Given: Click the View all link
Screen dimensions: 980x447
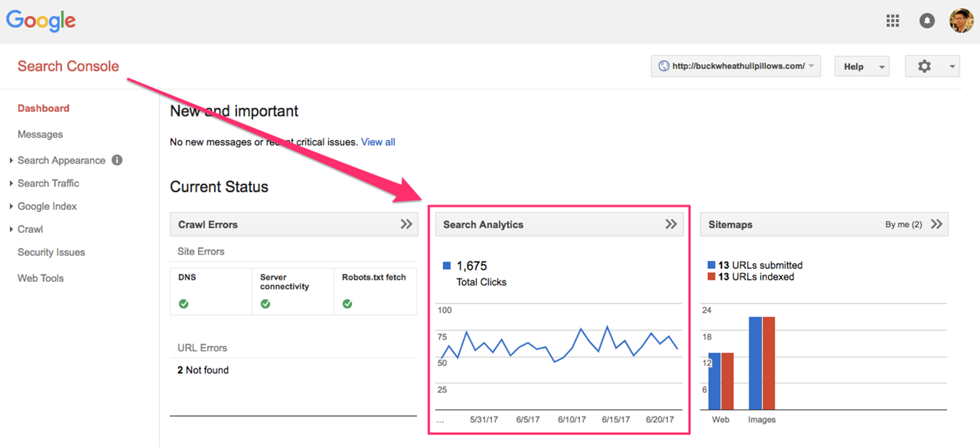Looking at the screenshot, I should coord(378,142).
